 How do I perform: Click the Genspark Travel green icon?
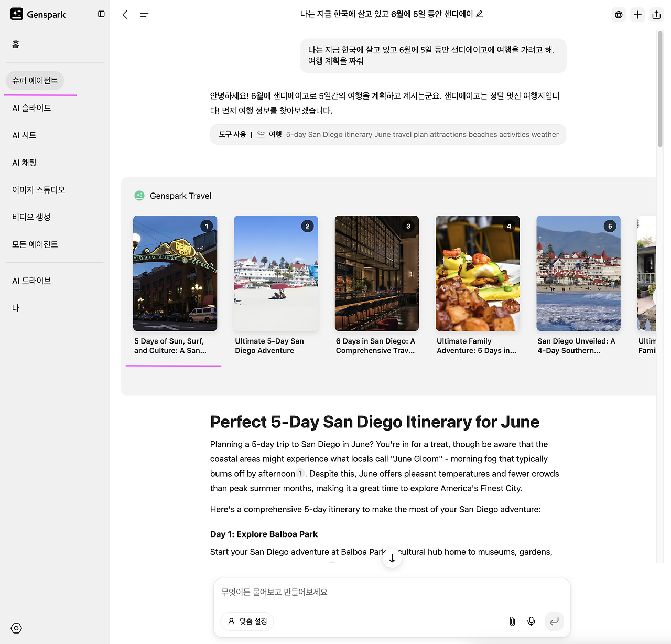pyautogui.click(x=139, y=196)
